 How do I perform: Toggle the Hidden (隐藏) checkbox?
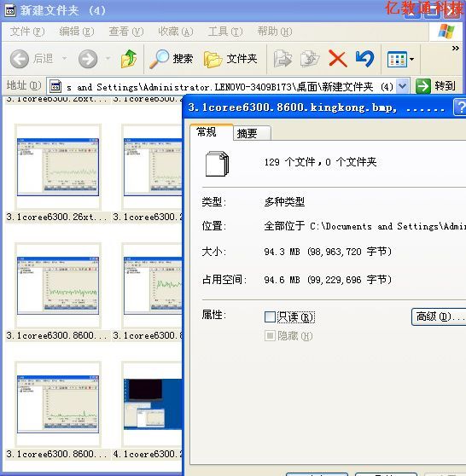pyautogui.click(x=270, y=336)
